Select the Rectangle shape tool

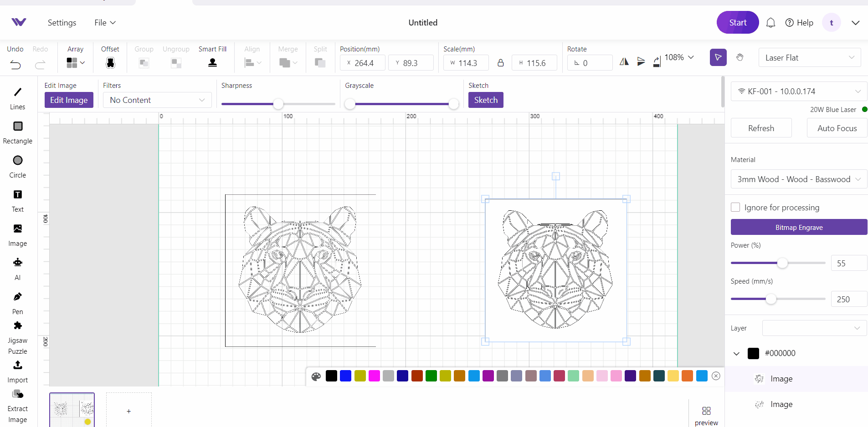18,127
